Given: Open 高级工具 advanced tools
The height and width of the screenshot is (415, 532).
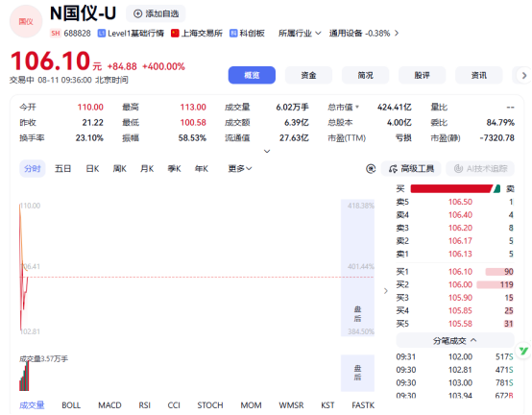Looking at the screenshot, I should coord(411,169).
